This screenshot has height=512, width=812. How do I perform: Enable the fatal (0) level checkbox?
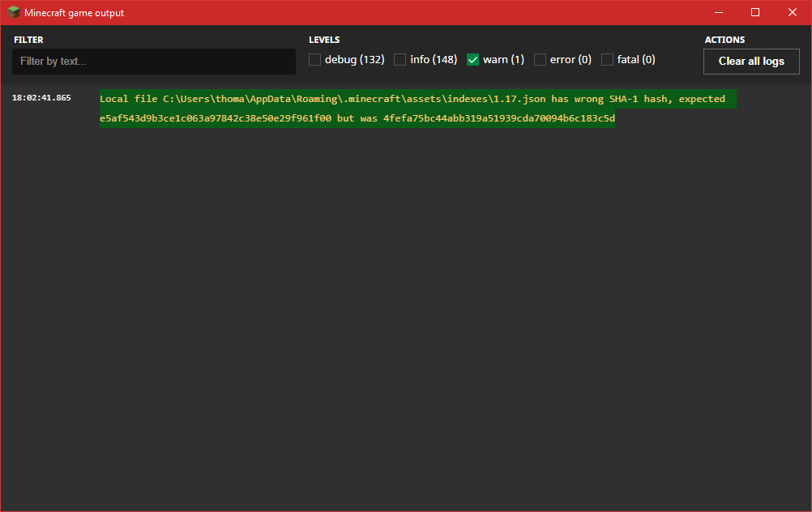tap(607, 59)
